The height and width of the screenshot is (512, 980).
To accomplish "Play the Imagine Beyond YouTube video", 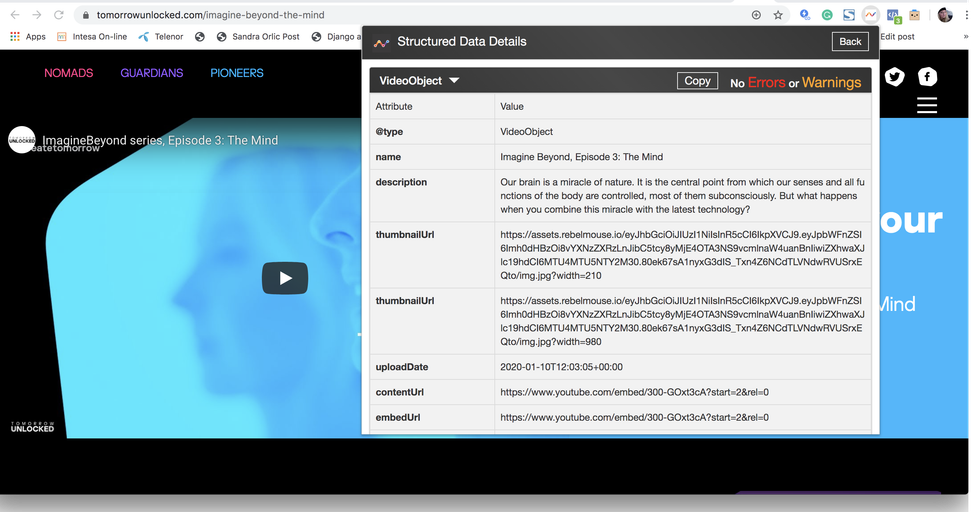I will pos(285,278).
